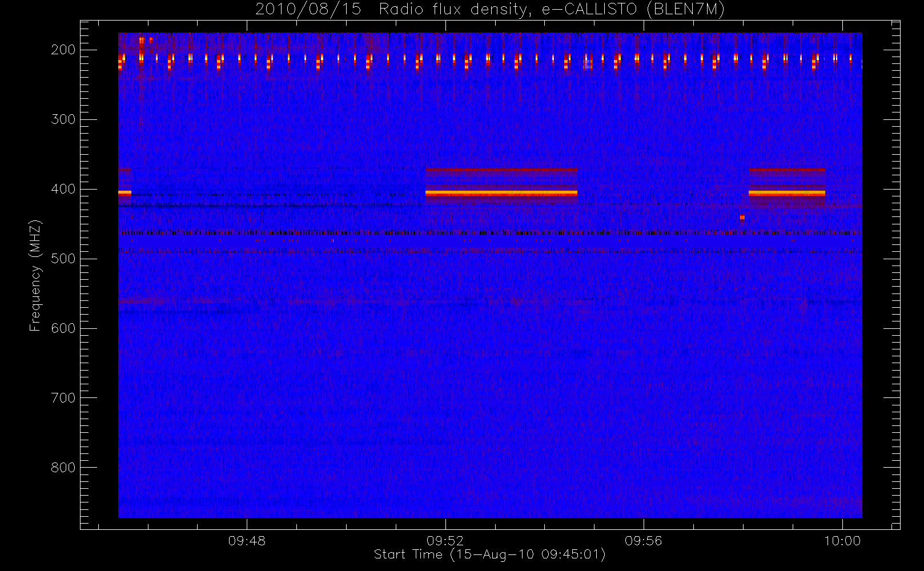Click the plot title text "2010/08/15 Radio flux density, e-CALLISTO (BLEN7M)"
Image resolution: width=924 pixels, height=571 pixels.
tap(489, 10)
